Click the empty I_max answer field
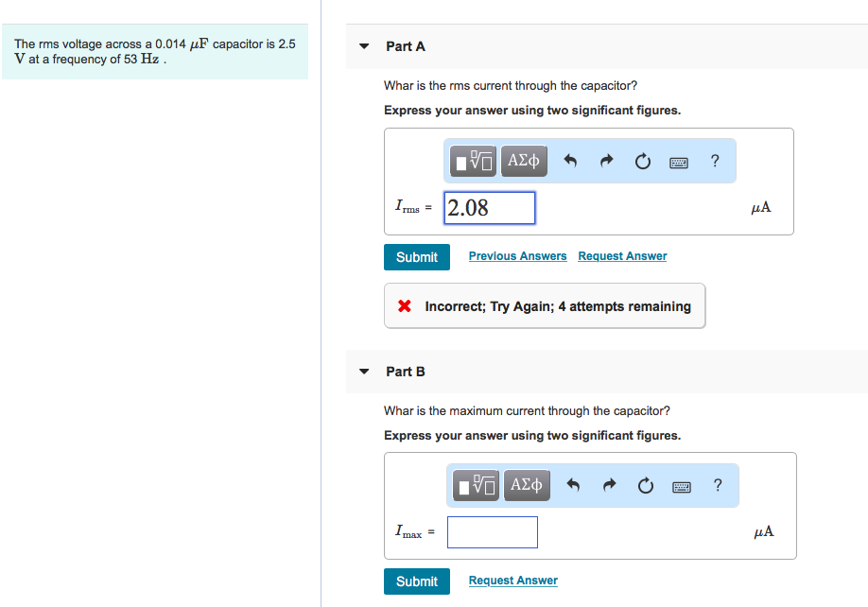Image resolution: width=868 pixels, height=607 pixels. coord(493,532)
